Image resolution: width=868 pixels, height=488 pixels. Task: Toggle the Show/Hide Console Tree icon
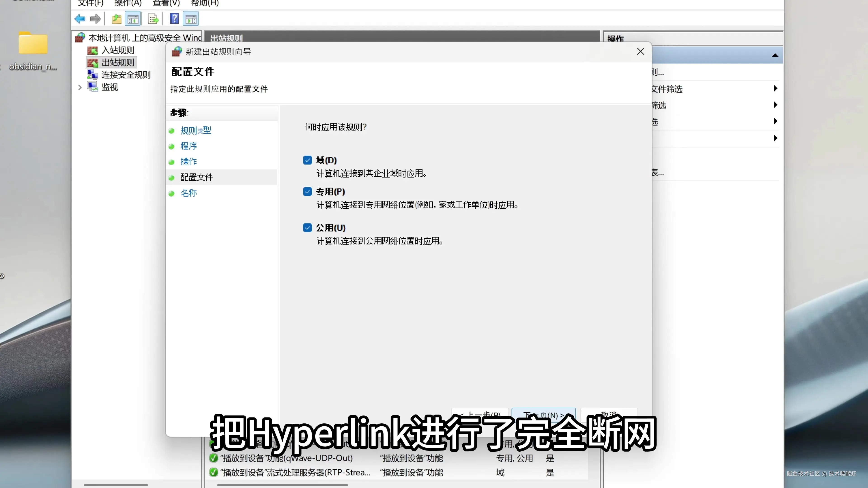(x=133, y=19)
